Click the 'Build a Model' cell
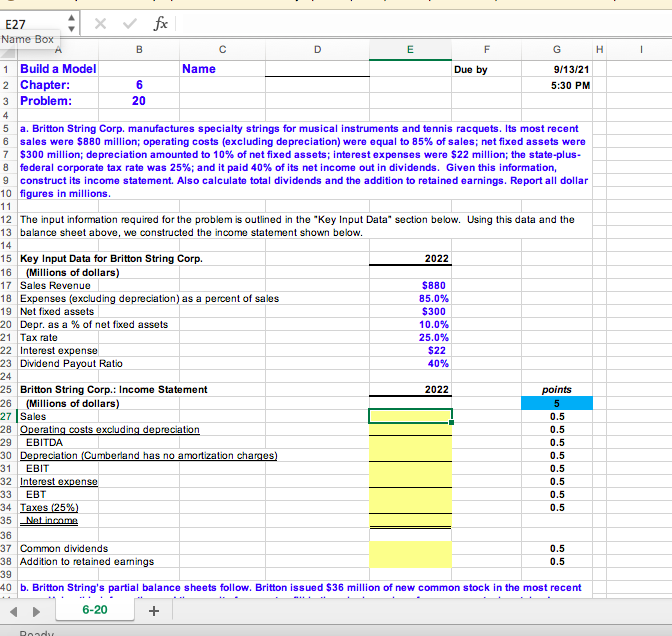672x636 pixels. coord(58,69)
